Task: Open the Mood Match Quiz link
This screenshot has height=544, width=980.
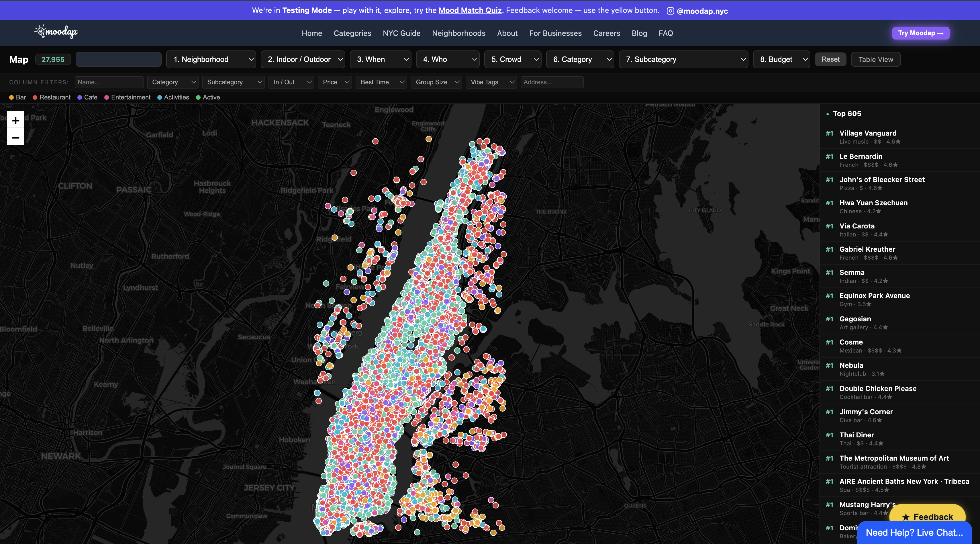Action: click(470, 10)
